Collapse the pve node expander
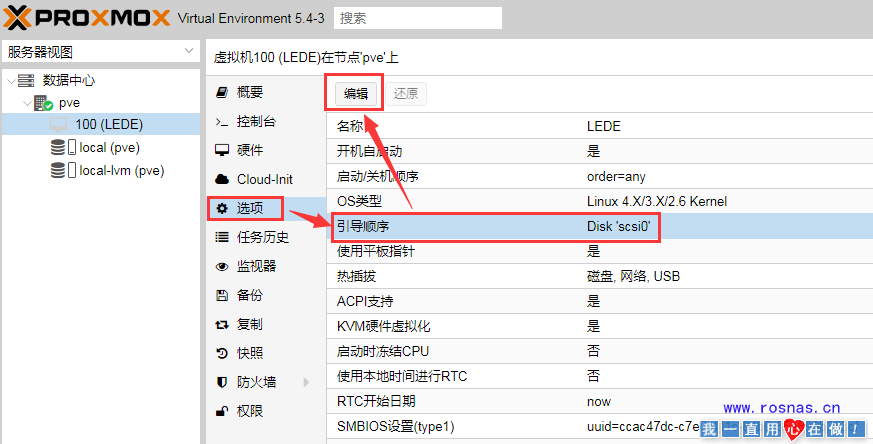The width and height of the screenshot is (873, 444). 27,103
